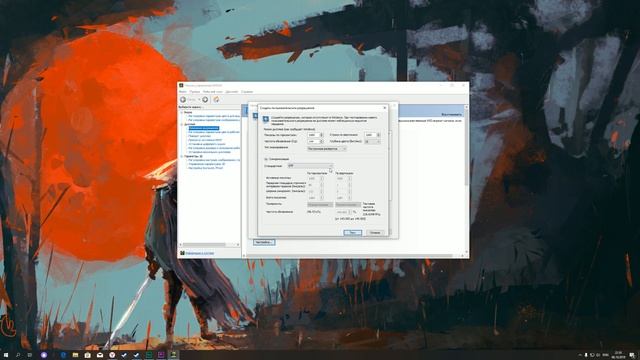This screenshot has height=360, width=640.
Task: Click inside the horizontal pixels input field
Action: (x=313, y=135)
